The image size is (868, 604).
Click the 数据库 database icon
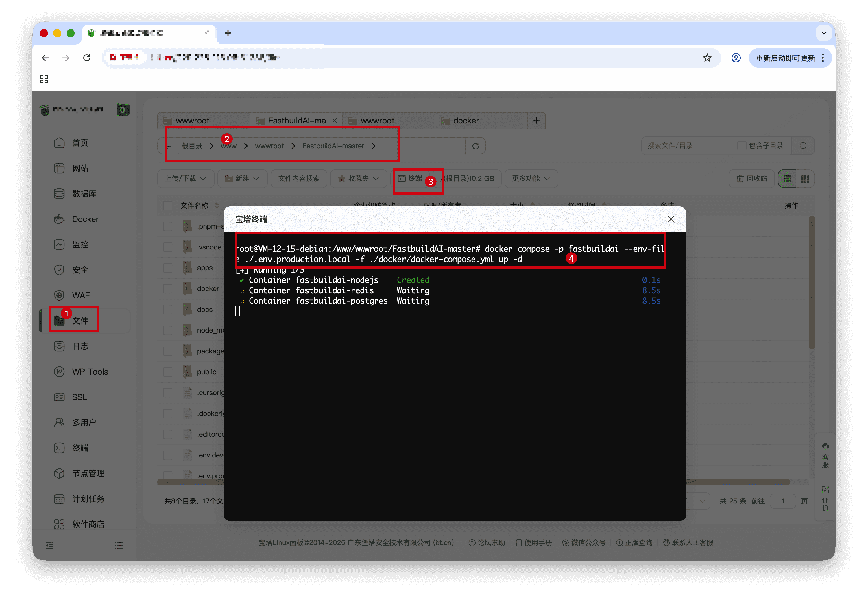(59, 194)
